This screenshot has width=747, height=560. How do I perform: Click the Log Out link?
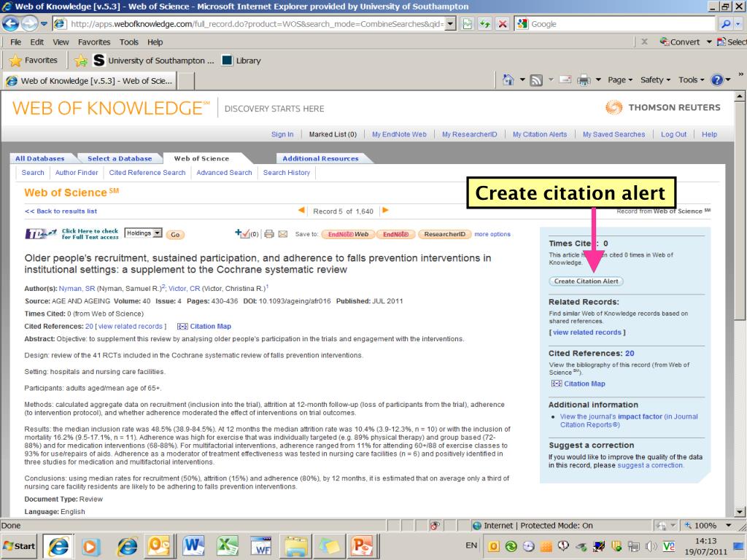coord(673,134)
